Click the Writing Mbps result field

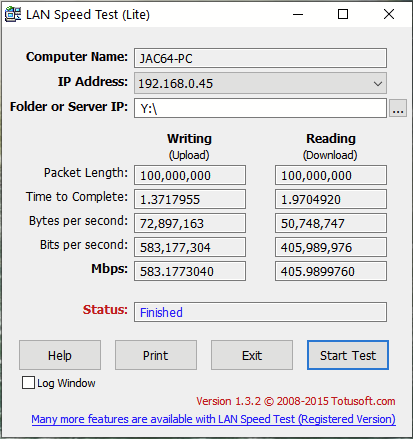point(190,271)
